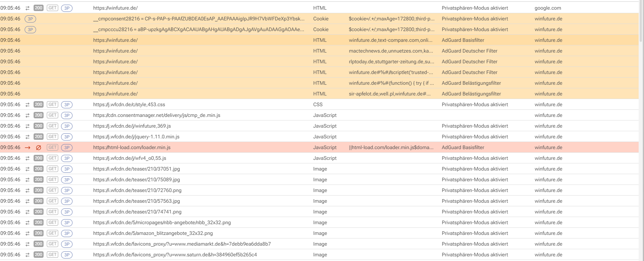Screen dimensions: 644x261
Task: Open the consentmanager.net cmp_de.min.js URL entry
Action: (157, 115)
